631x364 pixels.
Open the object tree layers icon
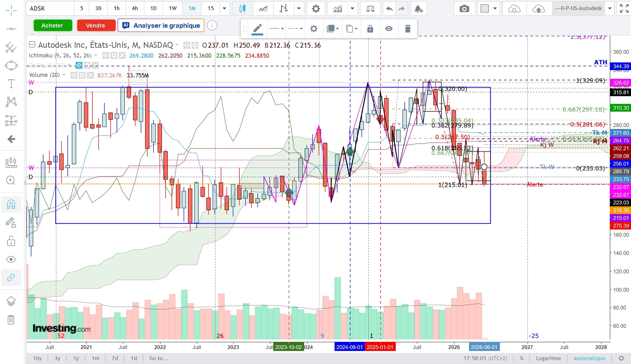pos(11,301)
